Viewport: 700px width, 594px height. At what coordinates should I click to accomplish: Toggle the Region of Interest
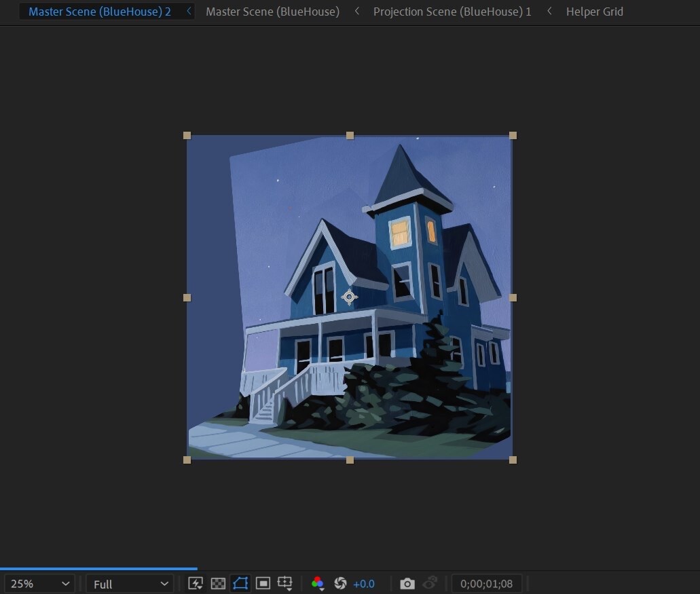coord(263,583)
